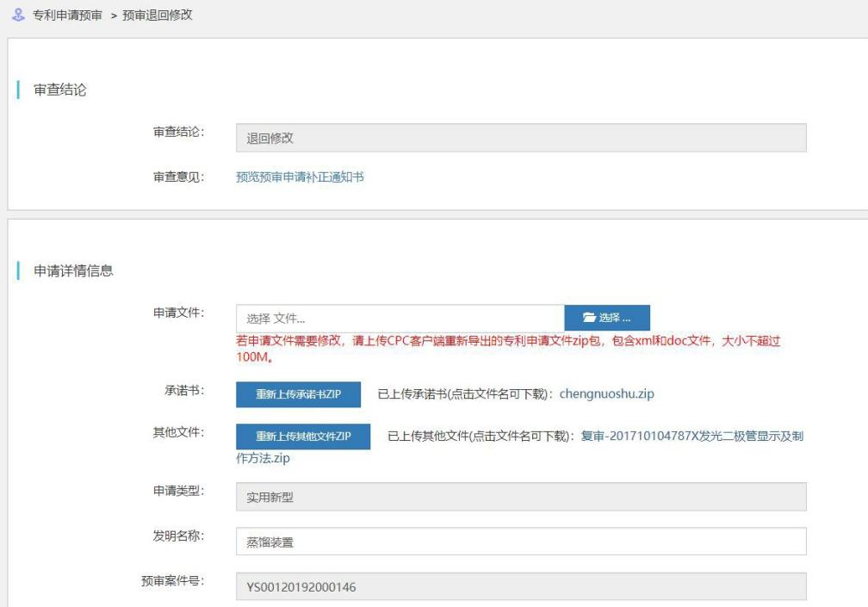868x607 pixels.
Task: Click the 审查意见 field label
Action: tap(178, 177)
